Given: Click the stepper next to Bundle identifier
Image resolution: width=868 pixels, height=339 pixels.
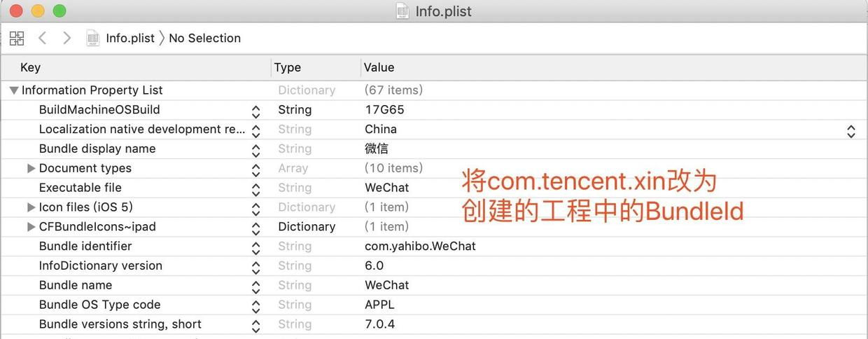Looking at the screenshot, I should [x=255, y=247].
